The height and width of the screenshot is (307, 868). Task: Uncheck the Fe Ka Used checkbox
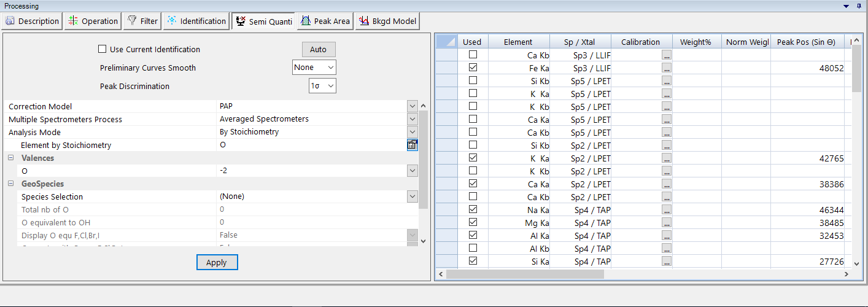[x=473, y=68]
